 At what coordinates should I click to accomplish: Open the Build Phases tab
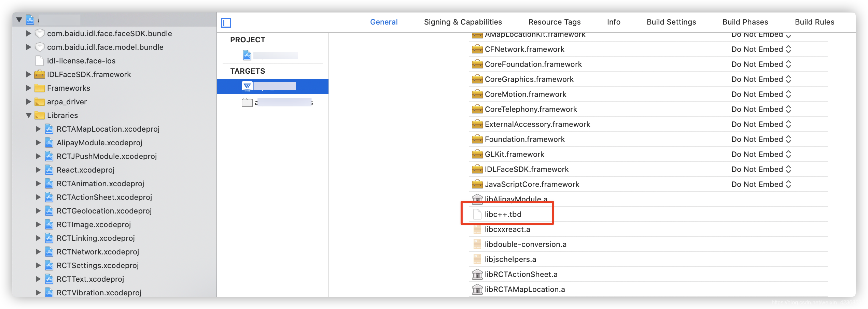(745, 22)
